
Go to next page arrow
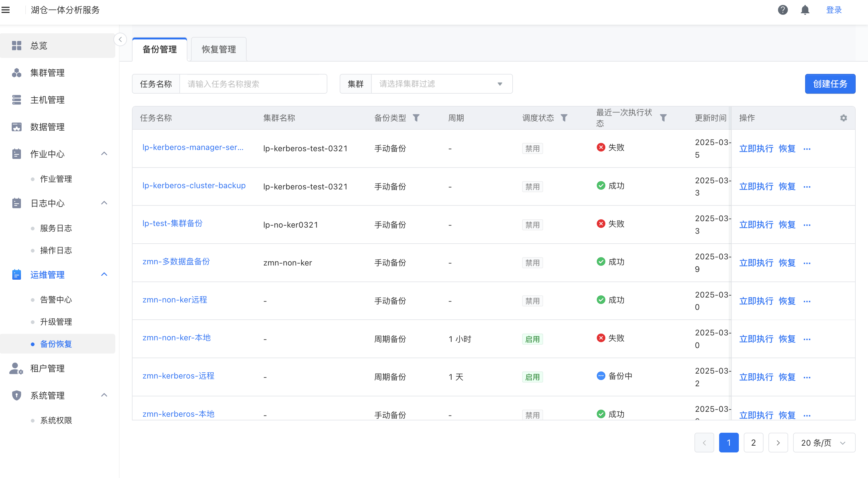point(778,443)
